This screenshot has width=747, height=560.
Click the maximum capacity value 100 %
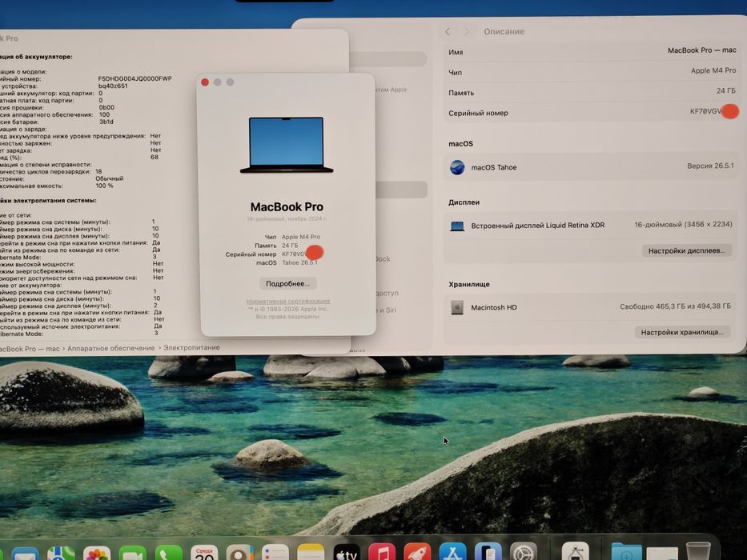tap(104, 186)
